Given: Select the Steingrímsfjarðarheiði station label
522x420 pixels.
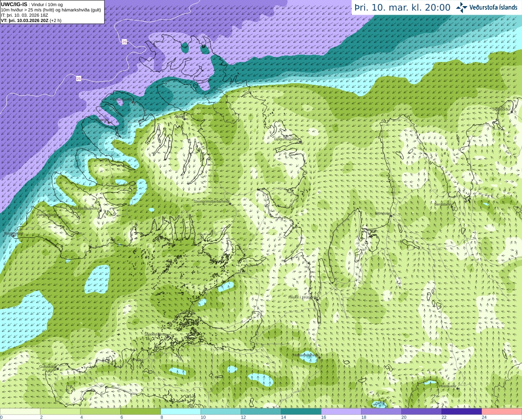Looking at the screenshot, I should 211,201.
